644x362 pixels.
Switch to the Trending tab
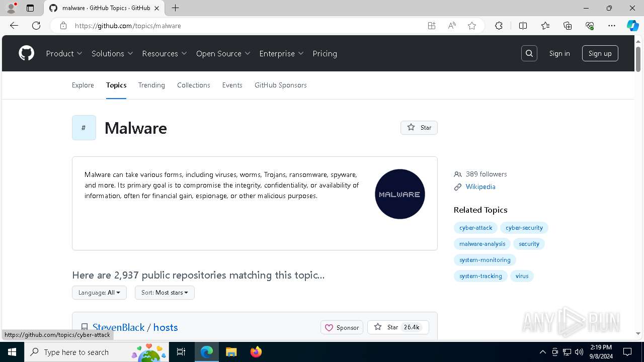pyautogui.click(x=151, y=85)
